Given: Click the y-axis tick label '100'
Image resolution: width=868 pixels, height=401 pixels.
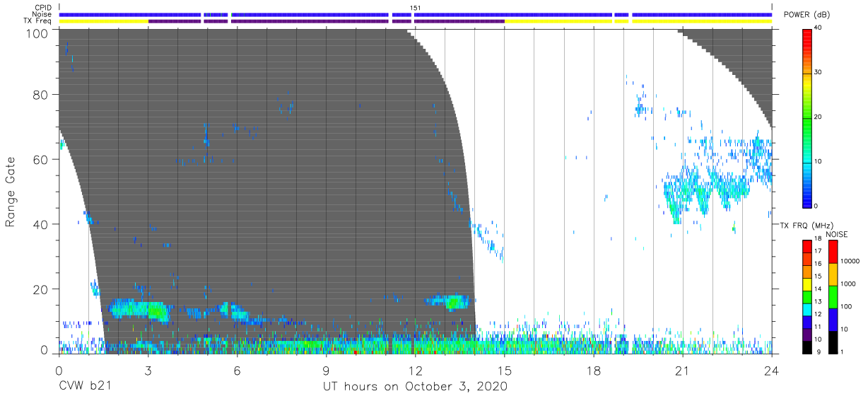Looking at the screenshot, I should click(37, 33).
